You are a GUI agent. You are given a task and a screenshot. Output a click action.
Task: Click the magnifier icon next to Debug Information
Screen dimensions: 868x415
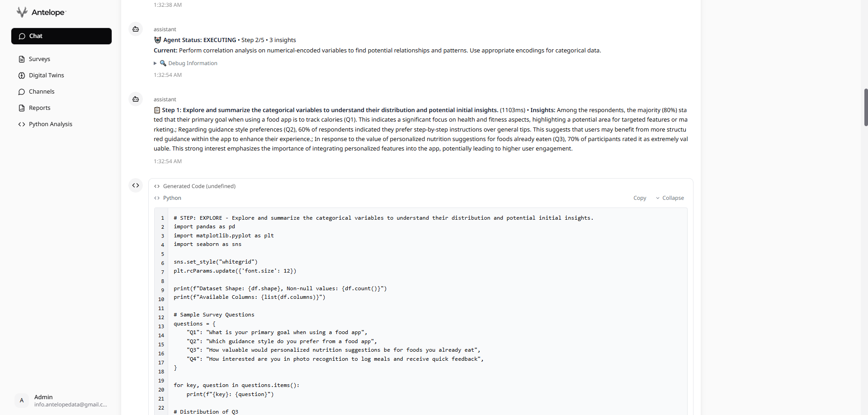click(163, 63)
